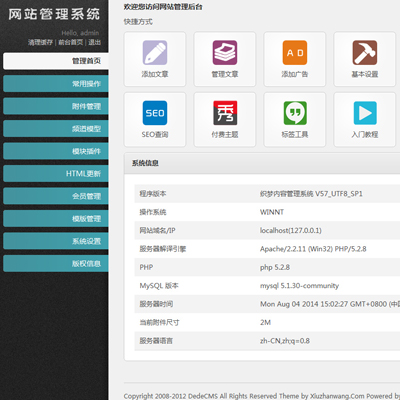The width and height of the screenshot is (400, 400).
Task: Expand the 模板管理 sidebar menu
Action: (x=56, y=219)
